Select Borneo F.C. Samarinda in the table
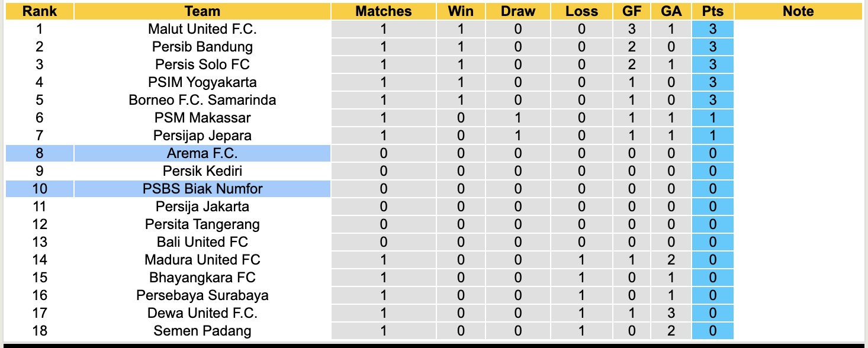The width and height of the screenshot is (868, 348). point(202,100)
